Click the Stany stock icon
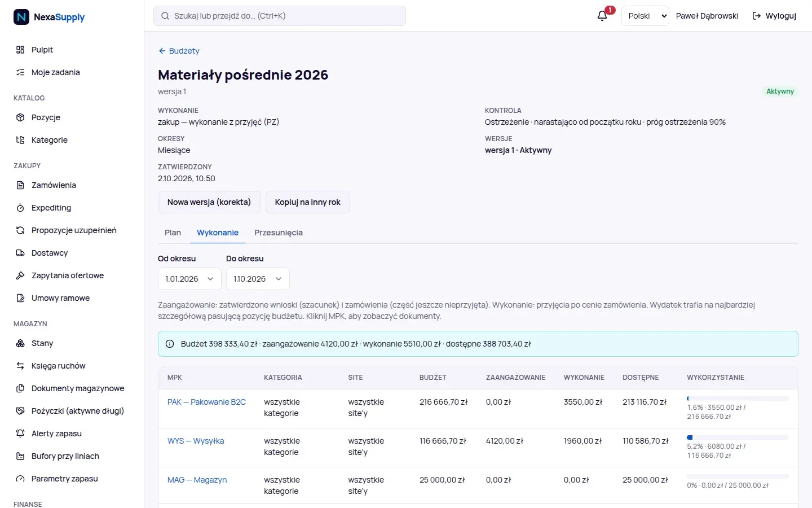This screenshot has height=508, width=812. [x=20, y=343]
